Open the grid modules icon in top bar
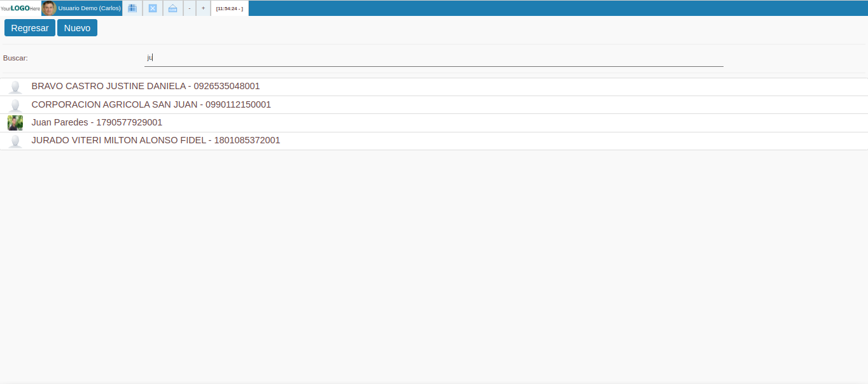Image resolution: width=868 pixels, height=384 pixels. click(x=132, y=8)
